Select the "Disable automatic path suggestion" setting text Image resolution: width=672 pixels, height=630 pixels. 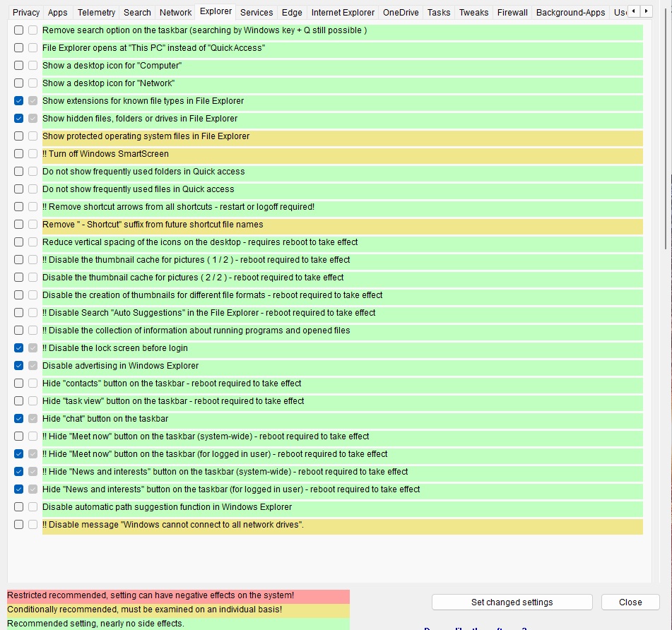tap(167, 507)
